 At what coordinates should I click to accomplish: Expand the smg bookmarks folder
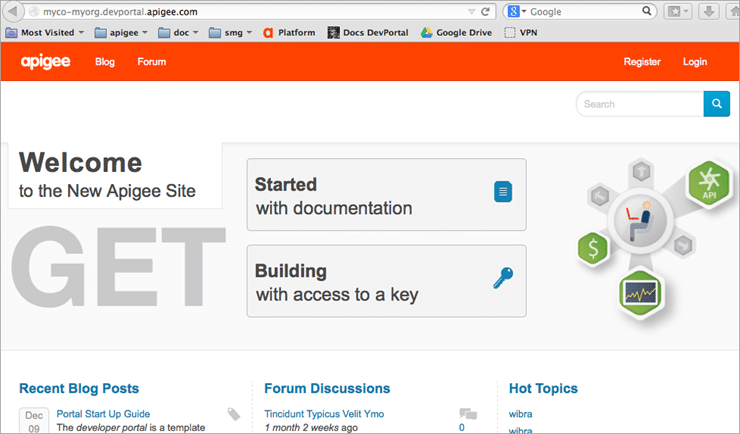[x=230, y=33]
